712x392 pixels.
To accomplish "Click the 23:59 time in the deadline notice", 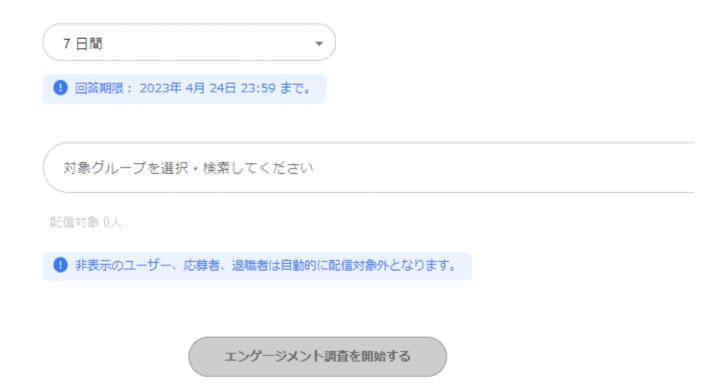I will 258,88.
